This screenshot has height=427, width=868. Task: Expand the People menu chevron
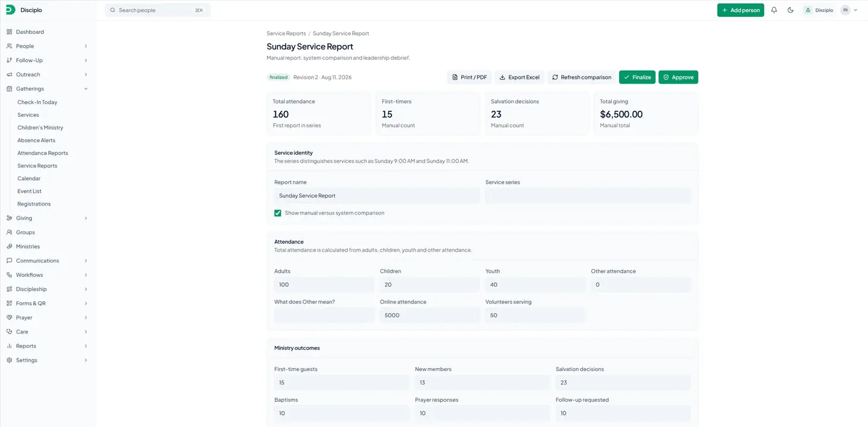pyautogui.click(x=86, y=46)
